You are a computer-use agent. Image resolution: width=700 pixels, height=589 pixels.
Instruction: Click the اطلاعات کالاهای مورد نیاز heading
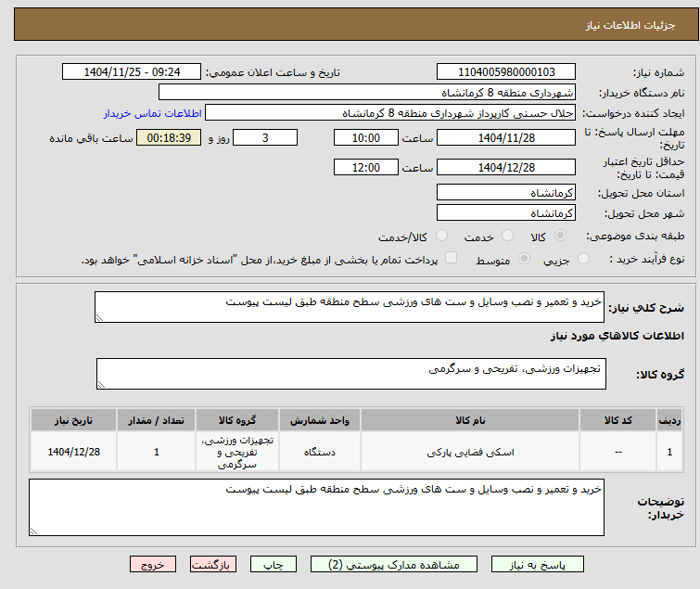617,336
